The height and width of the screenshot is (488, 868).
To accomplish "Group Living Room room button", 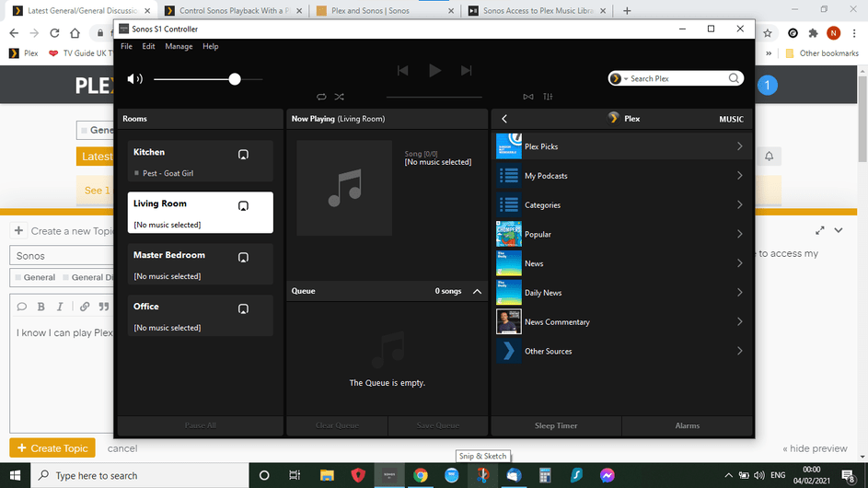I will (x=243, y=206).
